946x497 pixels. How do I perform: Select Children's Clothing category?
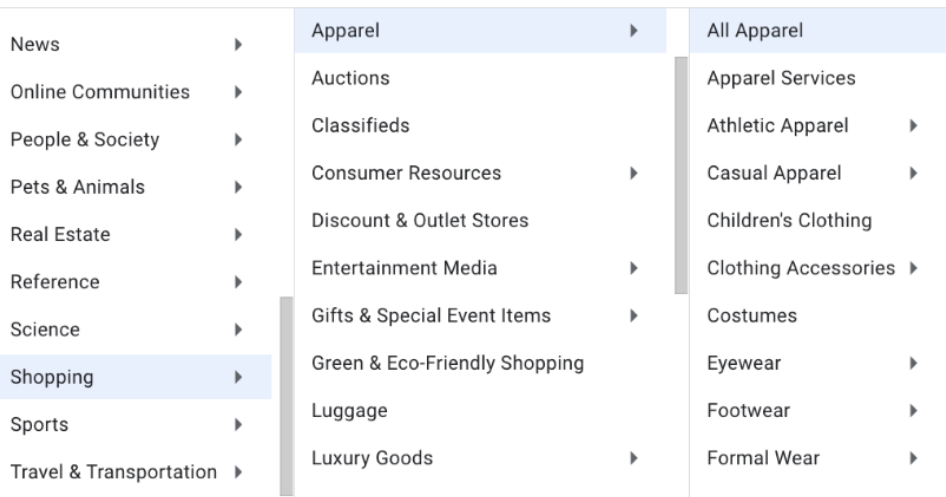[x=789, y=220]
